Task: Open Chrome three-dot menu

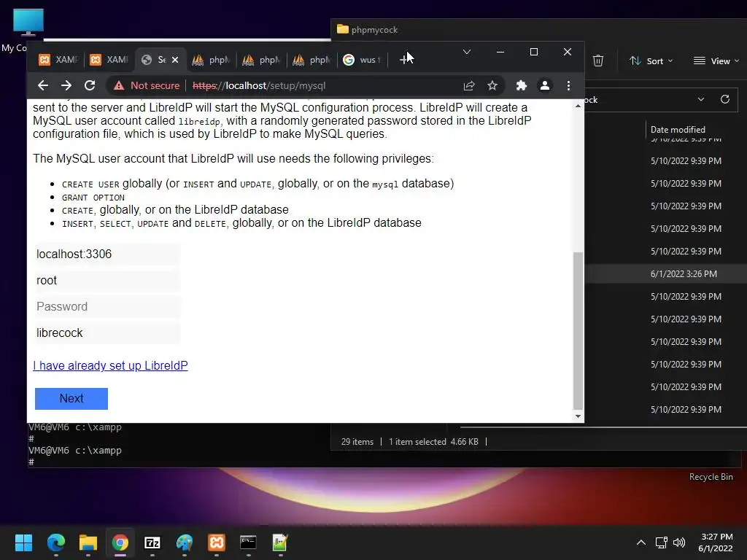Action: click(568, 86)
